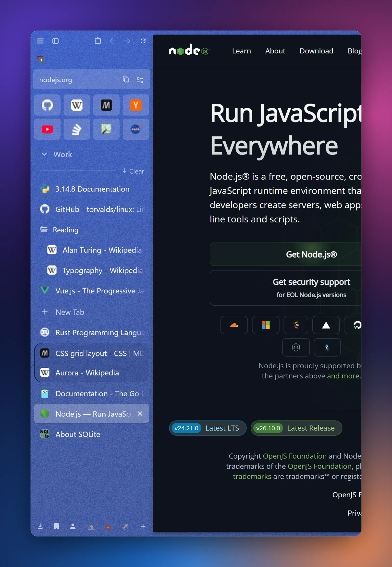Toggle the sidebar panel icon
This screenshot has width=392, height=567.
point(56,41)
